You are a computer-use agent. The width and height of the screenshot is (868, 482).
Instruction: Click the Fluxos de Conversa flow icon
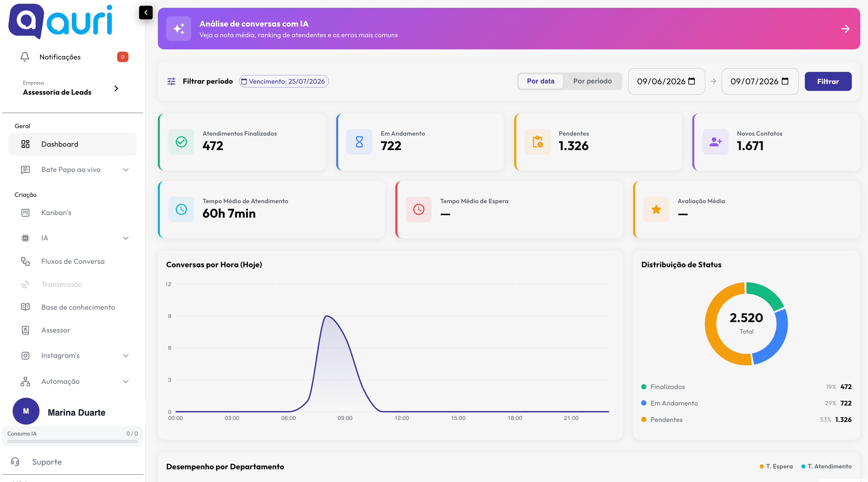click(25, 261)
